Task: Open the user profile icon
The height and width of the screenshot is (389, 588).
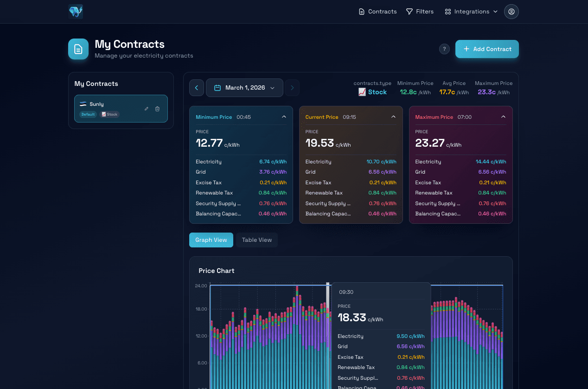Action: 511,12
